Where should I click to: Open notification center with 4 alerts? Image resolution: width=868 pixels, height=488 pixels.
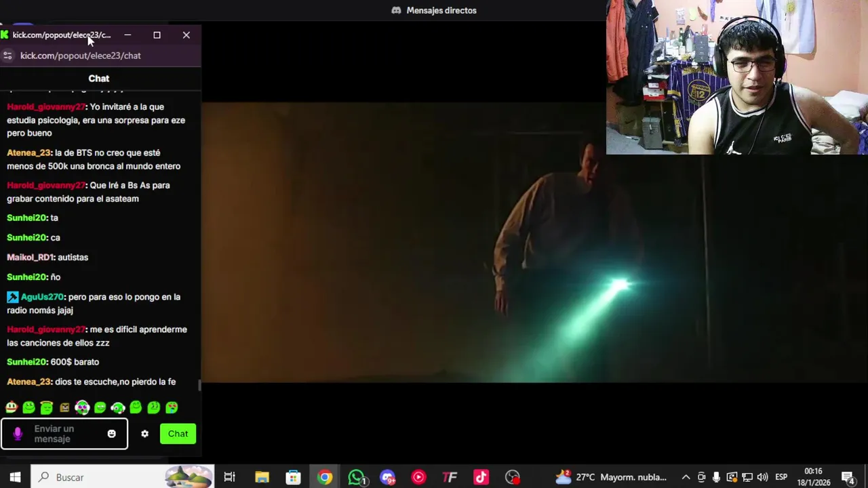(848, 478)
